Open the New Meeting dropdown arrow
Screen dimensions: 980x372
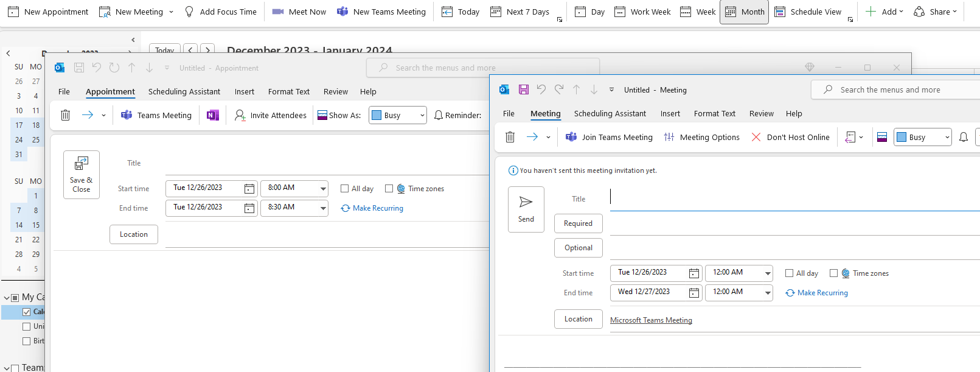click(x=171, y=12)
